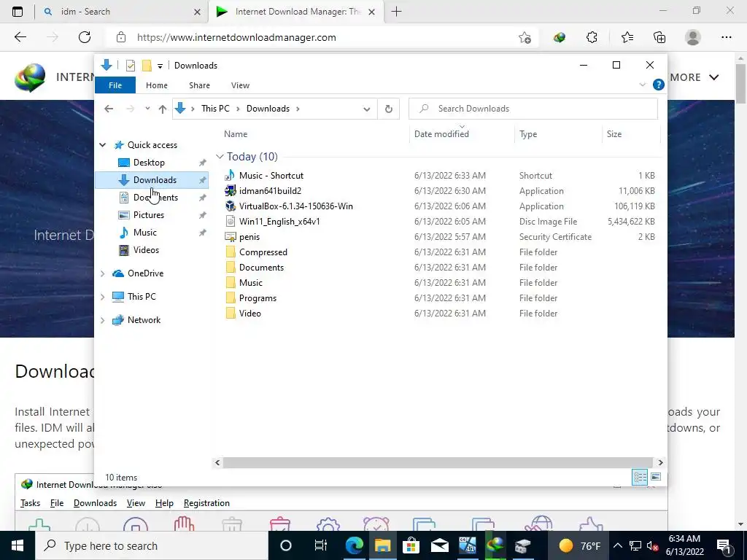The height and width of the screenshot is (560, 747).
Task: Open Microsoft Edge from the taskbar
Action: coord(354,545)
